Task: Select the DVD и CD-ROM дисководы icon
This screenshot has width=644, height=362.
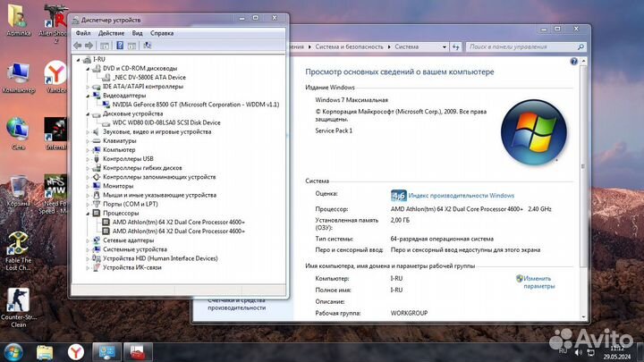Action: pos(97,68)
